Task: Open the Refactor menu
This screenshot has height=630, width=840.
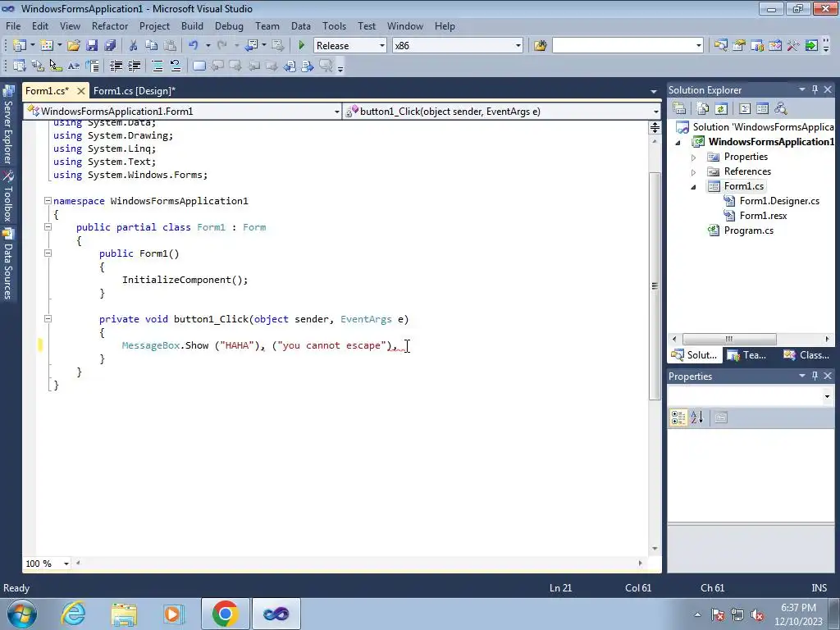Action: [110, 25]
